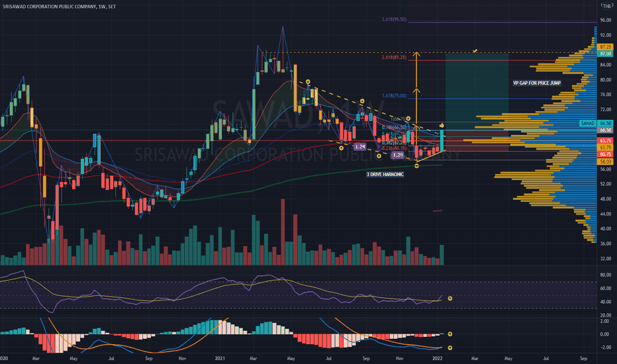Click the arrow marker at MACD histogram end
This screenshot has height=364, width=617.
pyautogui.click(x=450, y=334)
